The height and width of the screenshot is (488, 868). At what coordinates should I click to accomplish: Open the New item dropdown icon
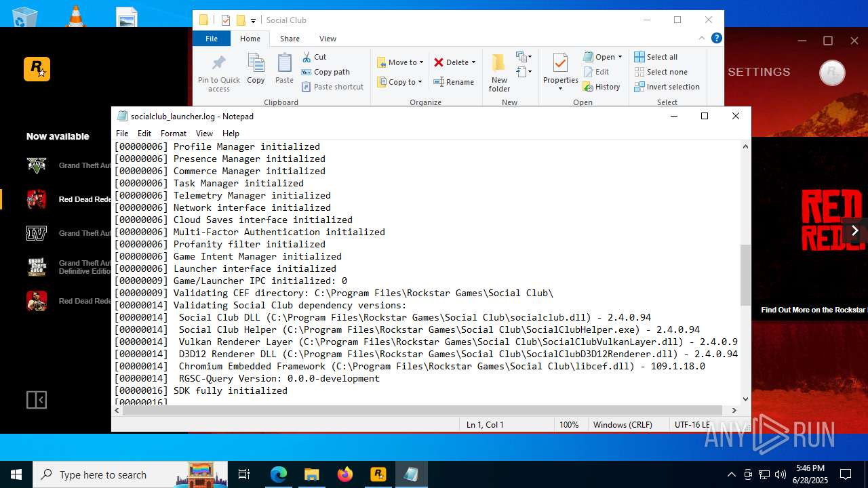(524, 57)
